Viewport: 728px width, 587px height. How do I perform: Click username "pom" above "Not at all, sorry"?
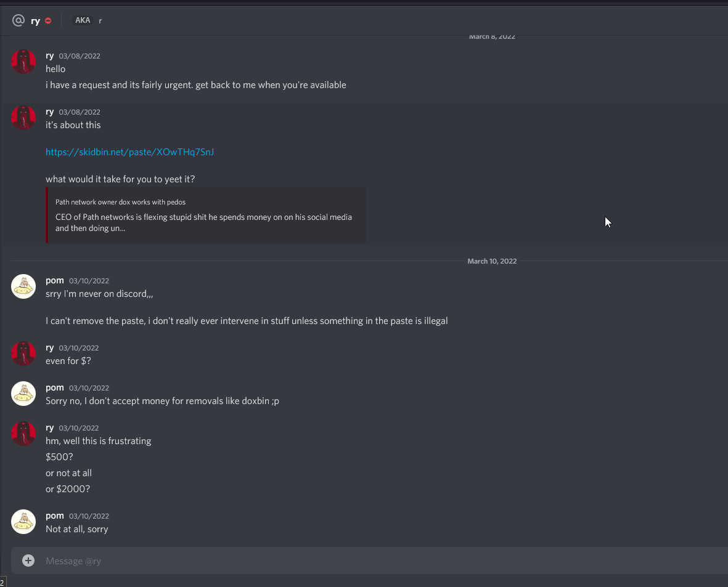55,516
